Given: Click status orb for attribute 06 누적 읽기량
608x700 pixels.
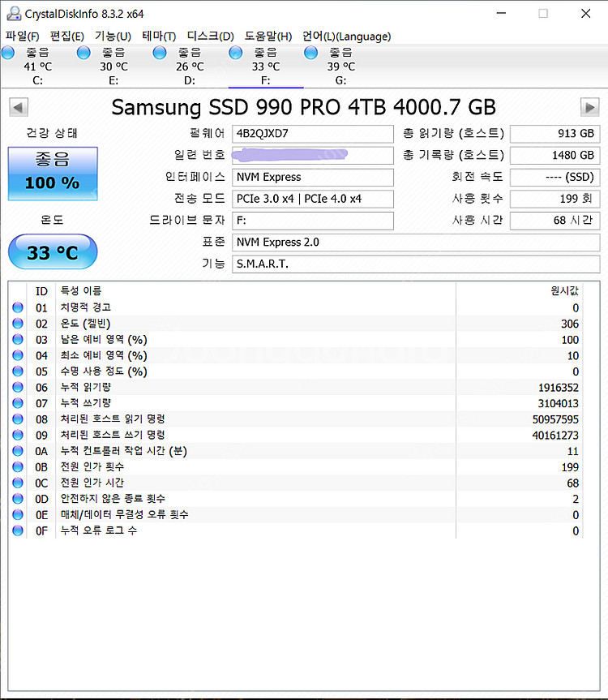Looking at the screenshot, I should (x=18, y=387).
